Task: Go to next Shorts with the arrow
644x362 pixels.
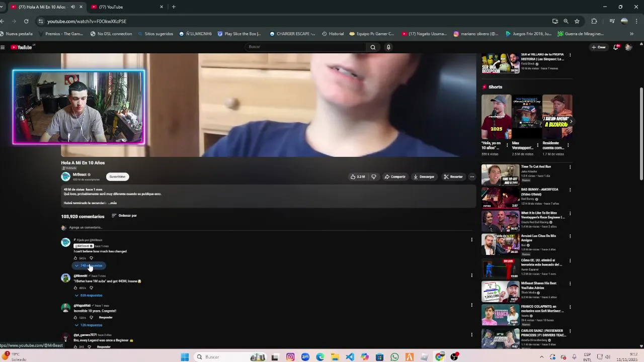Action: pos(571,122)
